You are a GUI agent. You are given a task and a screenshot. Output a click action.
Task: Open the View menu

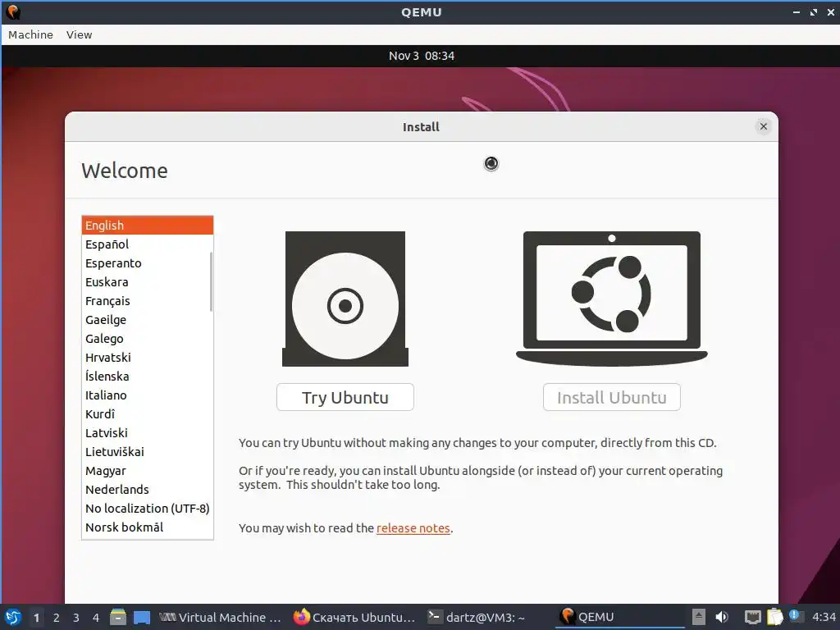(x=80, y=34)
